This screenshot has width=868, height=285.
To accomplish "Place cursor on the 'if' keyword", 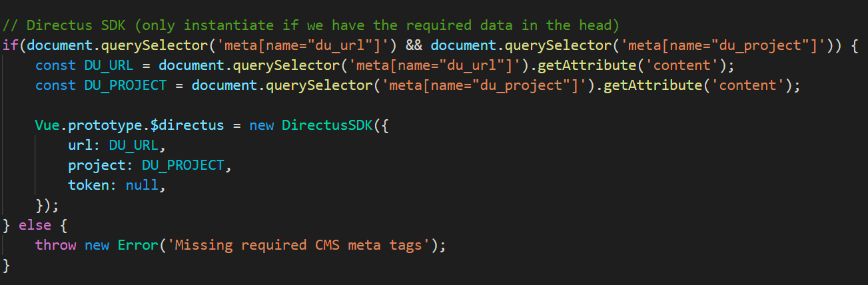I will click(x=11, y=45).
